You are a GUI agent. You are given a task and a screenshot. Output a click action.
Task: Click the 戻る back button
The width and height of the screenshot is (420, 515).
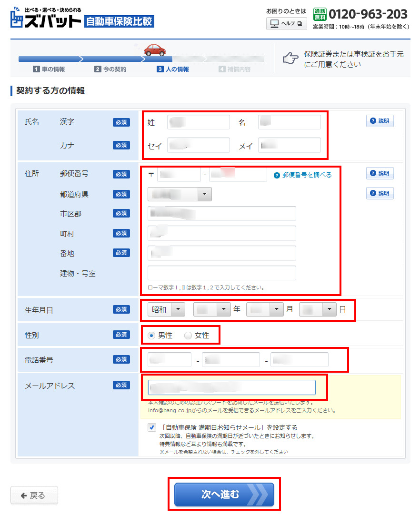pyautogui.click(x=34, y=495)
